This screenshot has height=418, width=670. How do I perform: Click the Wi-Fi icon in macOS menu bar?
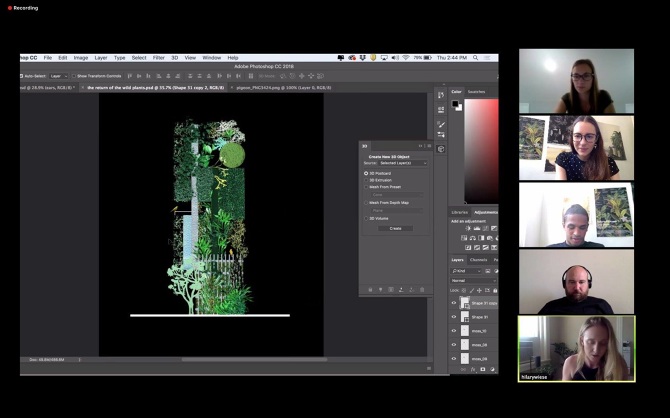tap(406, 58)
